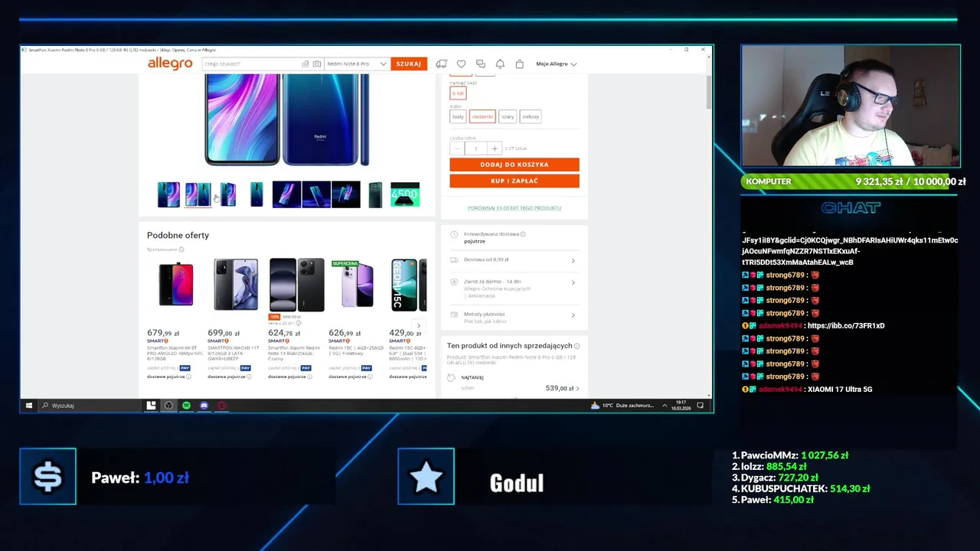Select the 4500 battery gallery thumbnail
980x551 pixels.
(405, 194)
